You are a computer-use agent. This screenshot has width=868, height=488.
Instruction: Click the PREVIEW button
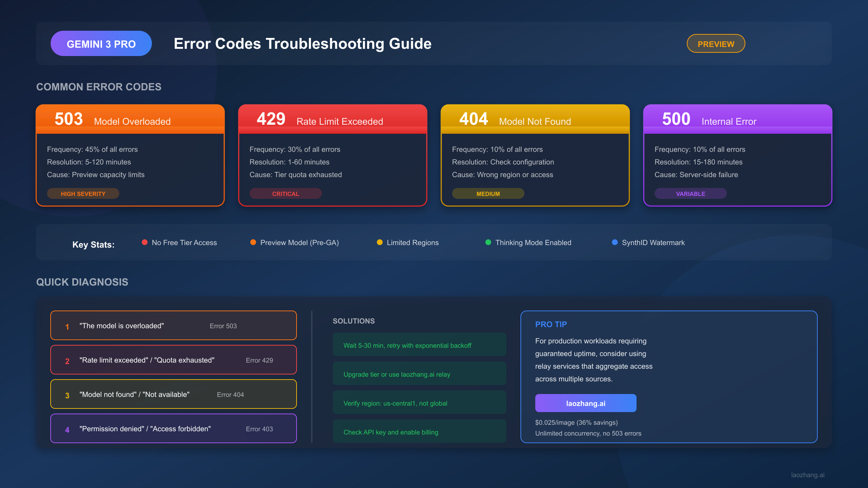tap(716, 43)
